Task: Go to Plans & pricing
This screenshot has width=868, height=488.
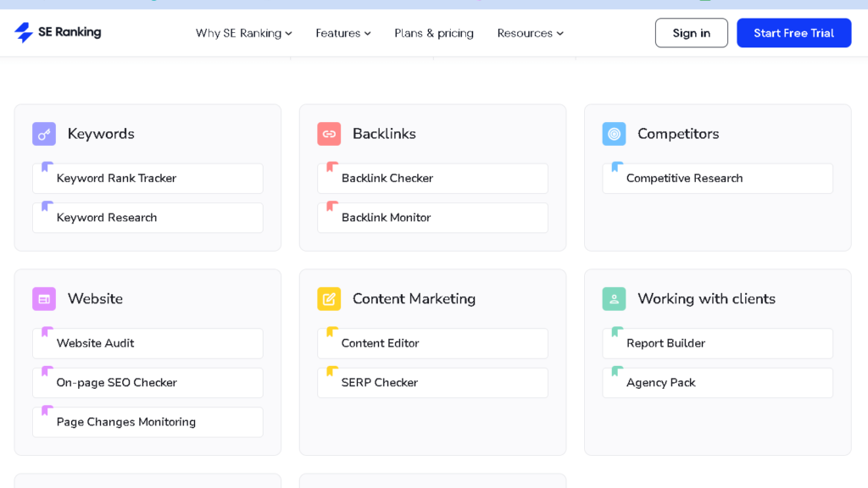Action: [434, 33]
